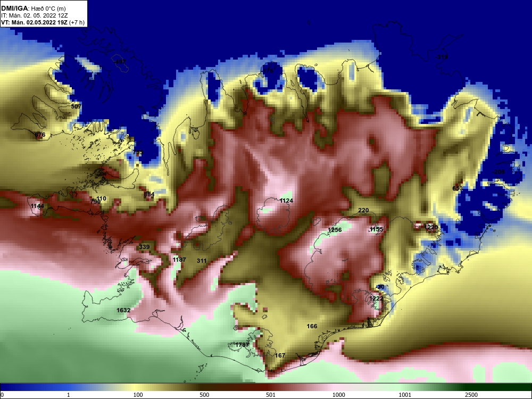Click the 110 value on the map

(101, 198)
